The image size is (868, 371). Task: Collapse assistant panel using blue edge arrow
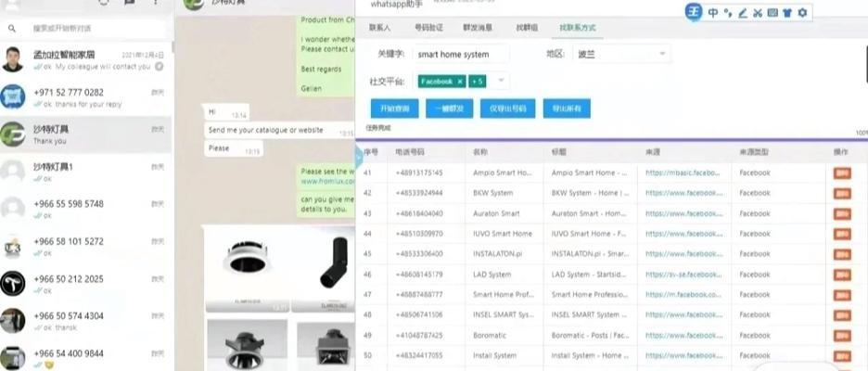pos(359,158)
